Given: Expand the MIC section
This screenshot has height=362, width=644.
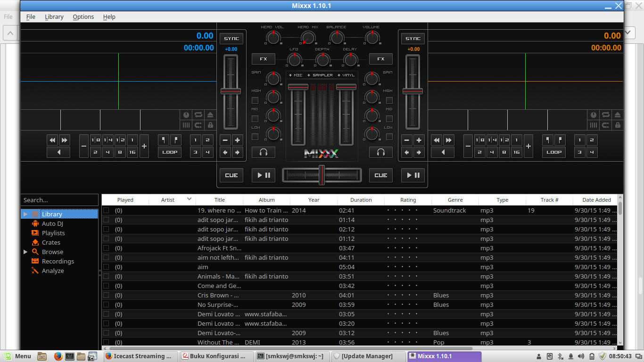Looking at the screenshot, I should (296, 75).
